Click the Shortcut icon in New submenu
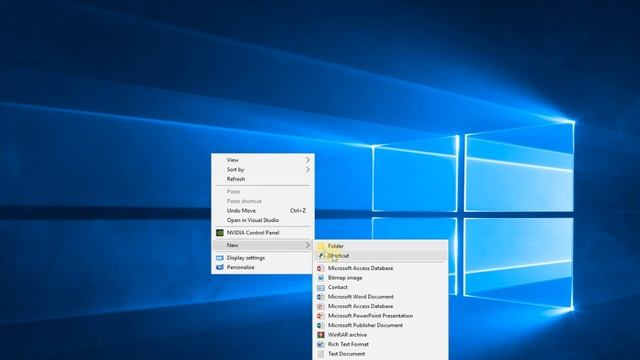The height and width of the screenshot is (360, 640). [321, 256]
